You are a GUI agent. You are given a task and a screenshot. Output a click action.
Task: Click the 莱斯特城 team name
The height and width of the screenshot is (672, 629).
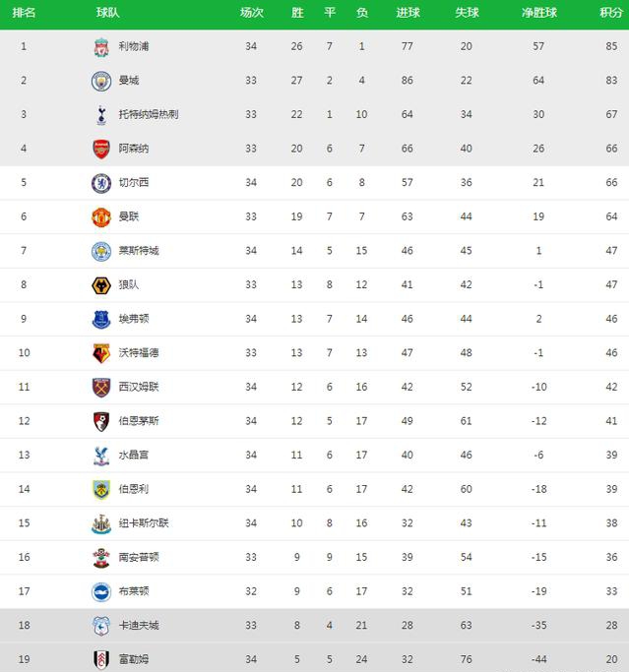pyautogui.click(x=139, y=251)
